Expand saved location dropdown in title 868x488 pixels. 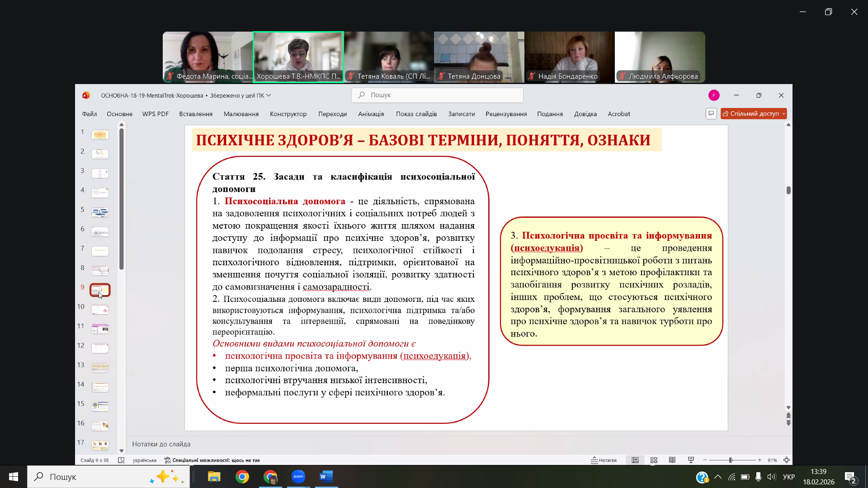[269, 95]
